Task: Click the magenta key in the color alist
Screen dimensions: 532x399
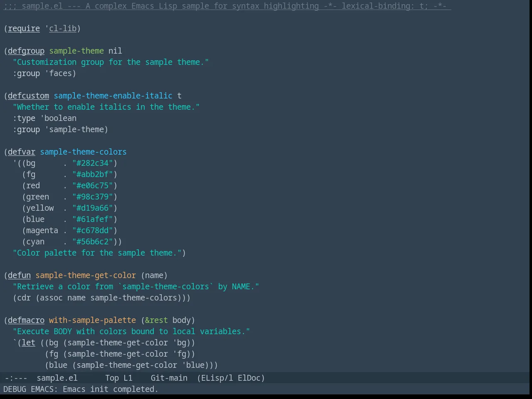Action: click(42, 230)
